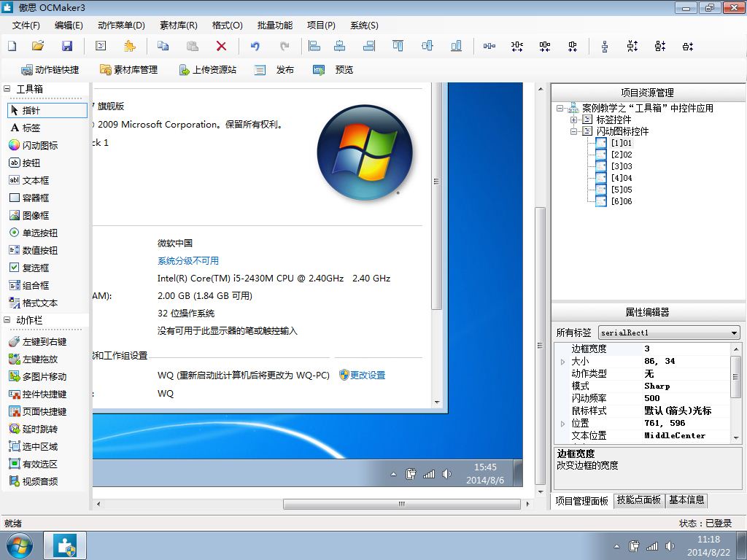Click the yellow puzzle piece toolbar icon
Screen dimensions: 747x560
(129, 46)
